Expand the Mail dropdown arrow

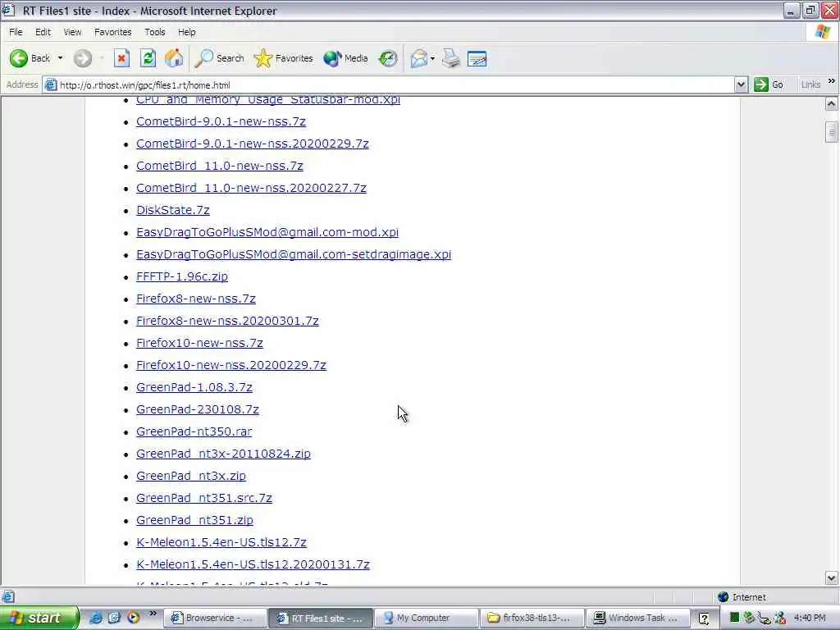pyautogui.click(x=432, y=58)
